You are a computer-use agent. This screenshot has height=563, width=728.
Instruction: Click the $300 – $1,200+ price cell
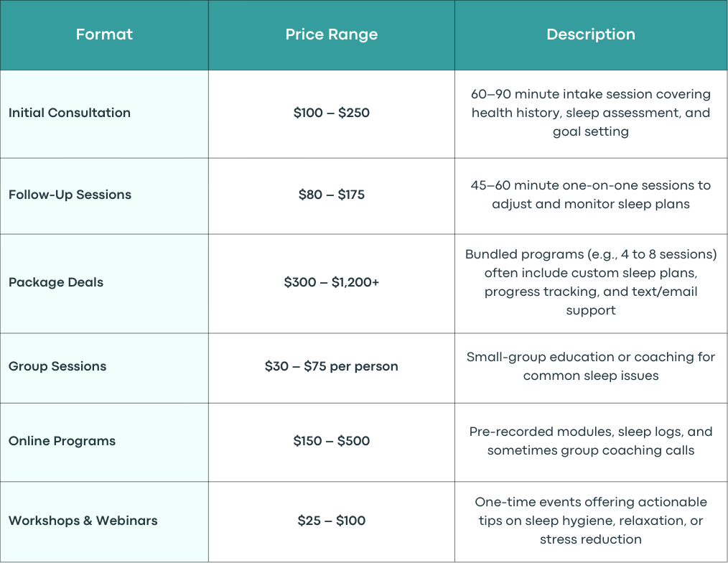tap(332, 282)
